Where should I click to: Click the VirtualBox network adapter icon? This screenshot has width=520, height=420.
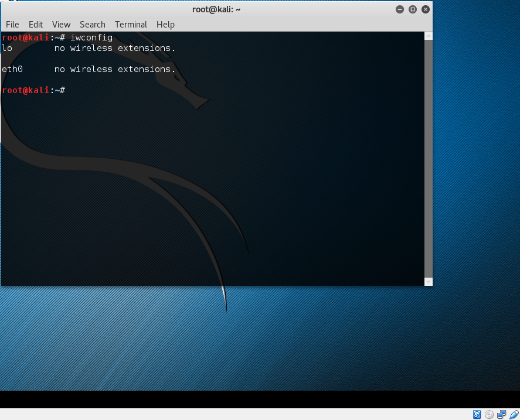point(501,414)
